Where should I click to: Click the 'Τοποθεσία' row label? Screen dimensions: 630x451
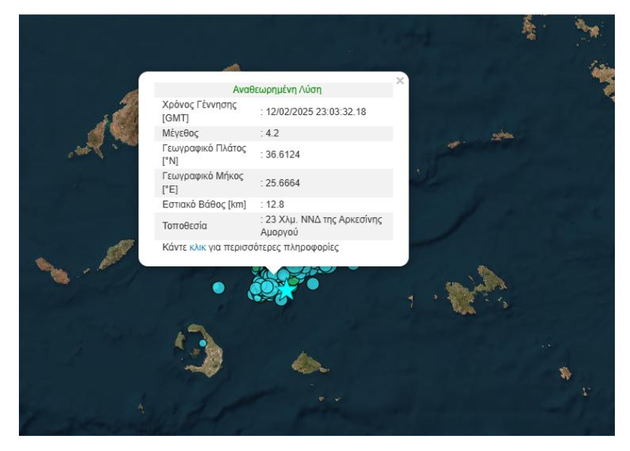pos(185,225)
